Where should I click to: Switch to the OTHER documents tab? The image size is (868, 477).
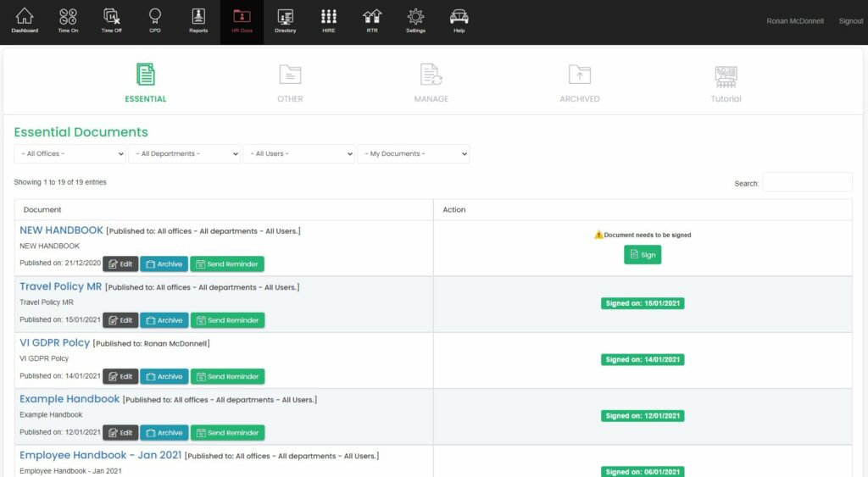pyautogui.click(x=290, y=83)
